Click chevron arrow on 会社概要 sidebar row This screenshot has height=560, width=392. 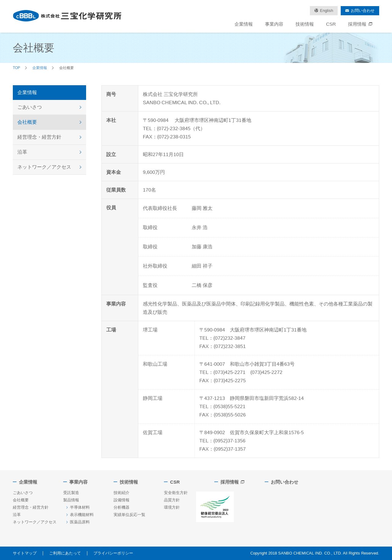(x=80, y=122)
